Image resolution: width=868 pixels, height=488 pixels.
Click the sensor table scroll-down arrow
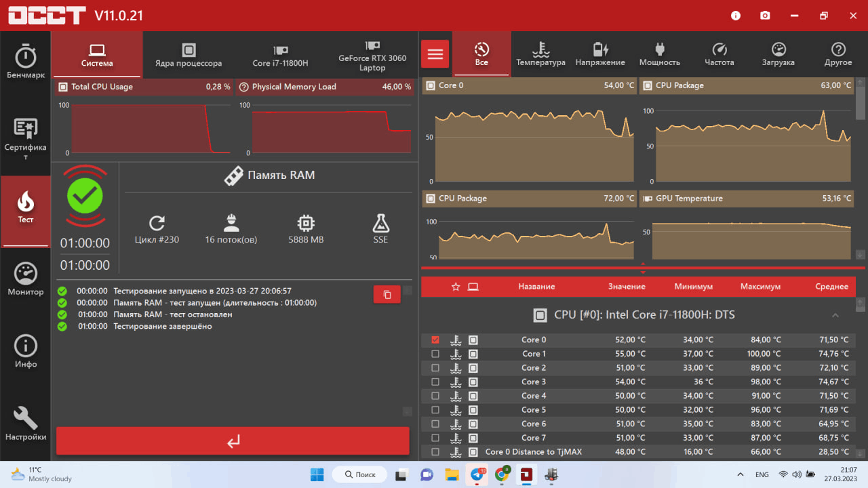861,453
